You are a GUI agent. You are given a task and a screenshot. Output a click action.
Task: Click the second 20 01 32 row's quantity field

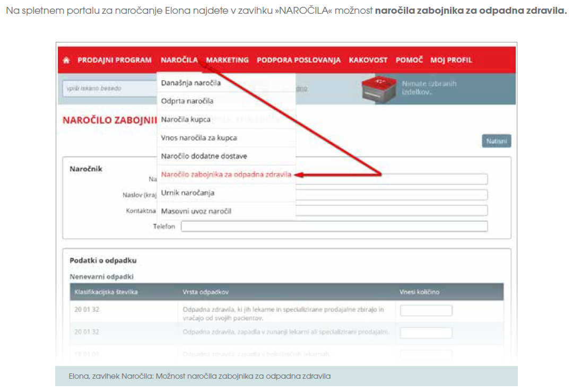[x=426, y=333]
